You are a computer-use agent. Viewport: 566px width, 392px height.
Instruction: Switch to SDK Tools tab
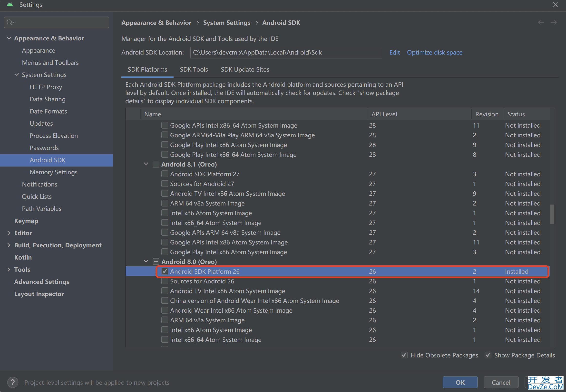pyautogui.click(x=193, y=69)
